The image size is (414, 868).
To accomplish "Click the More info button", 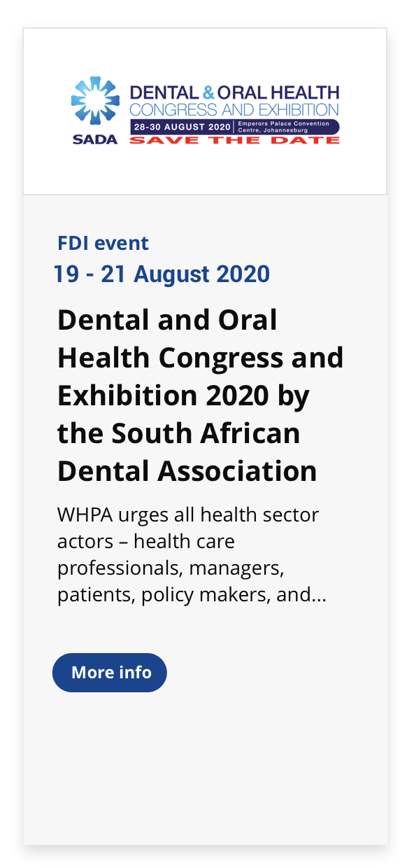I will point(110,673).
